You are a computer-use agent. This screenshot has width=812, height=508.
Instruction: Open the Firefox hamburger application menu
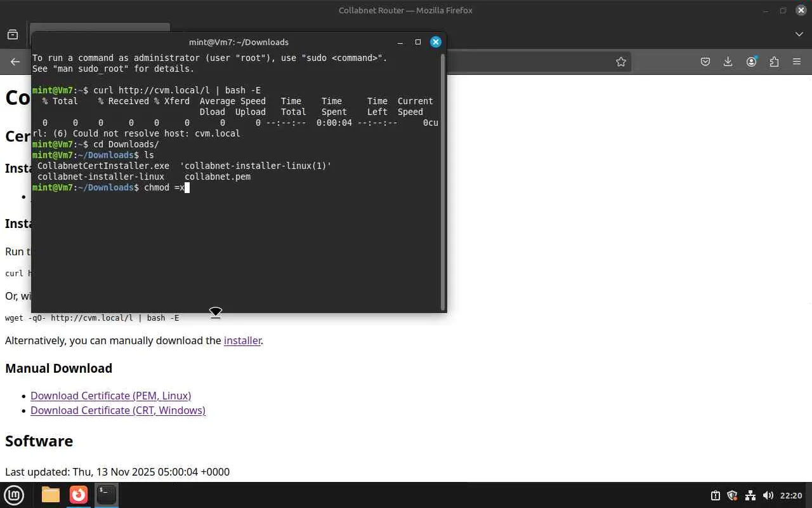click(x=797, y=62)
